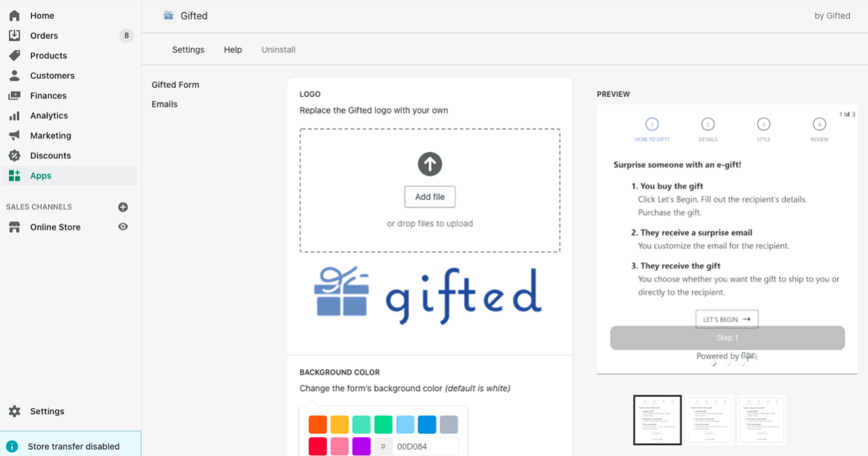
Task: Select Gifted Form in side menu
Action: [175, 84]
